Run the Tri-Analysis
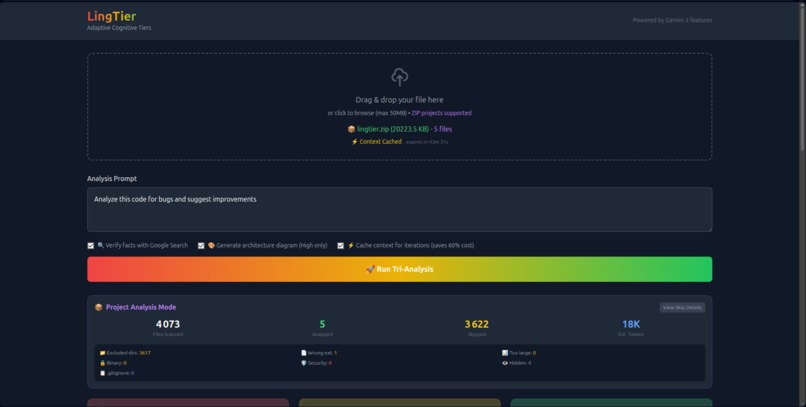Image resolution: width=806 pixels, height=407 pixels. coord(399,269)
